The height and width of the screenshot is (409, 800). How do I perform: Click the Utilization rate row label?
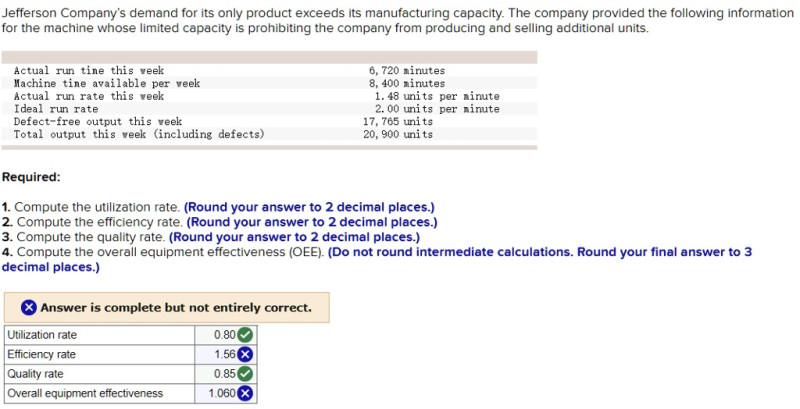click(x=42, y=335)
